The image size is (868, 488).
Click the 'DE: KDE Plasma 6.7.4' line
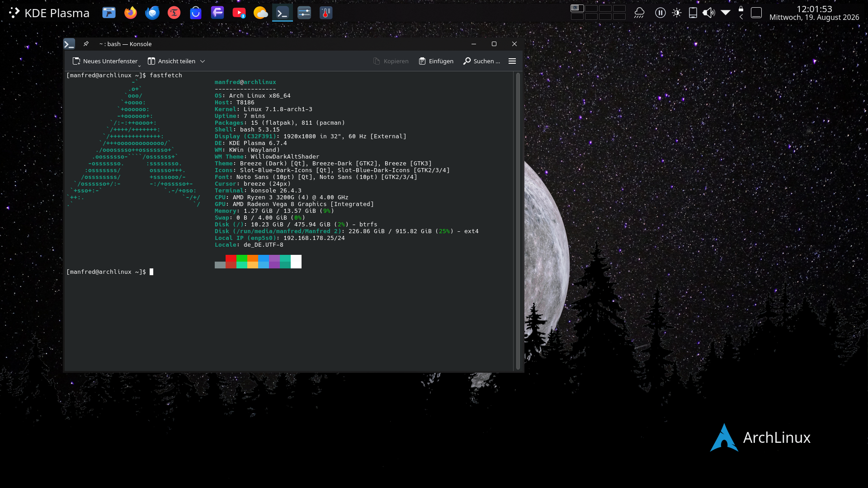coord(251,143)
